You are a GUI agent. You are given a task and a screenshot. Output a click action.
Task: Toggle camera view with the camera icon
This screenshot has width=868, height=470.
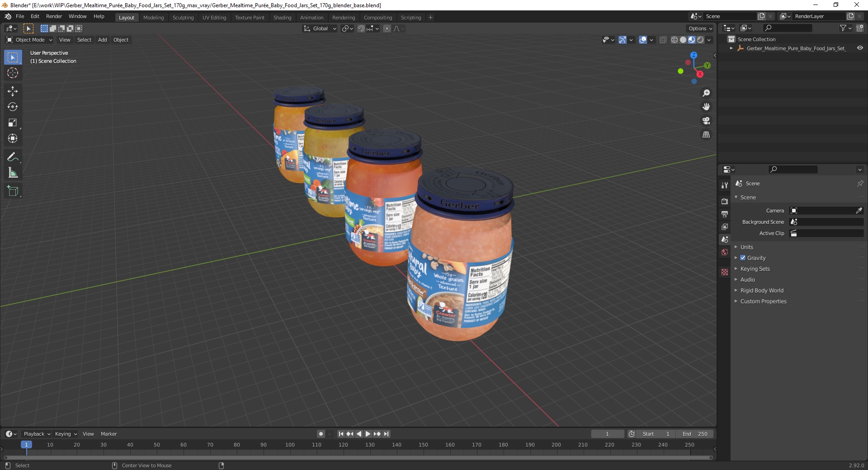(706, 121)
